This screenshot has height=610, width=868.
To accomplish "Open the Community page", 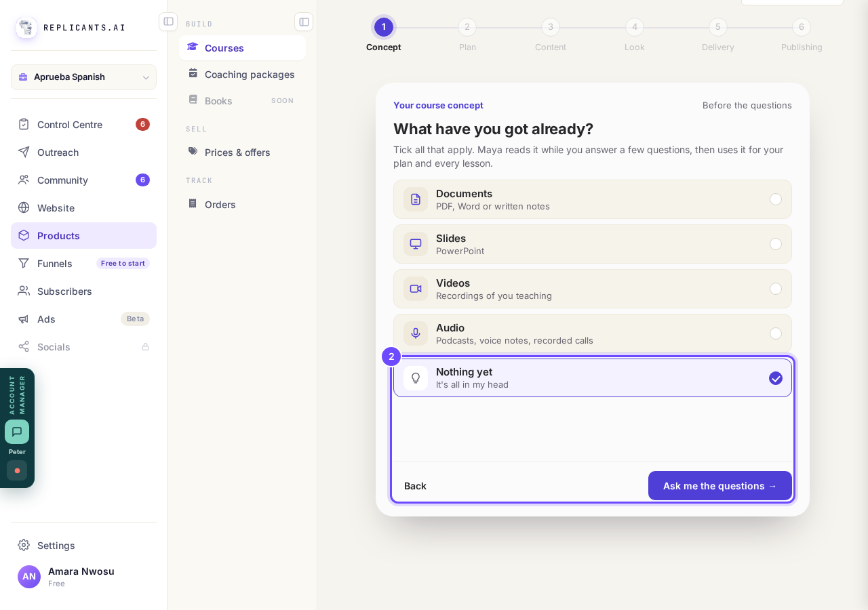I will 83,180.
